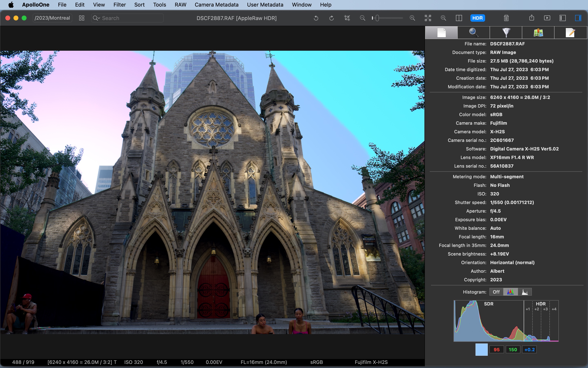Open the RAW menu
The height and width of the screenshot is (368, 588).
(x=180, y=5)
